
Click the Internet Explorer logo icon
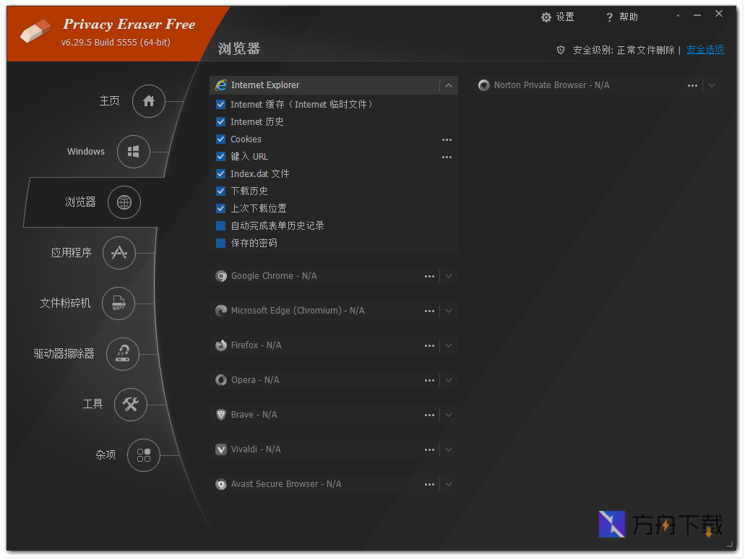point(221,85)
